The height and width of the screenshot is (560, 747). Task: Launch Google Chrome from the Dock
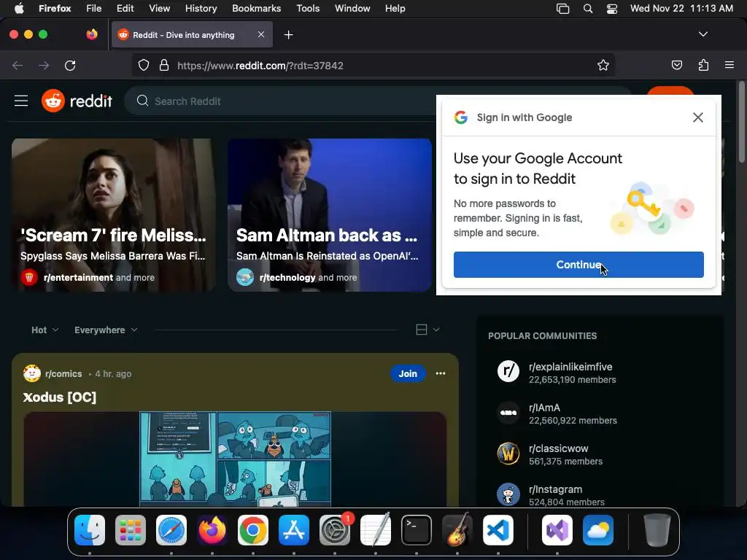[253, 529]
